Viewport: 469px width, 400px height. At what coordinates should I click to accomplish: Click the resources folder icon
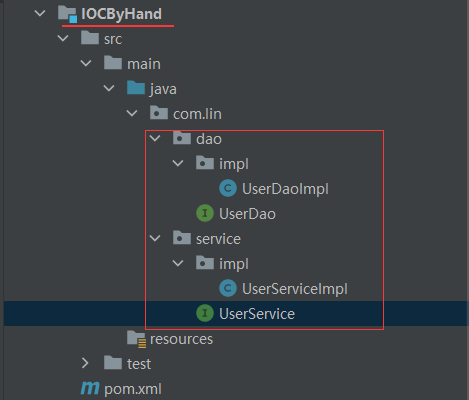pos(136,339)
